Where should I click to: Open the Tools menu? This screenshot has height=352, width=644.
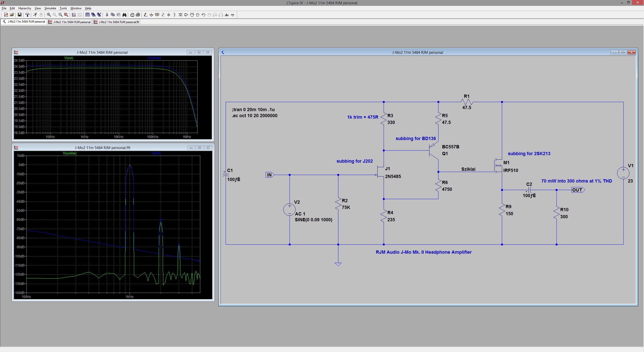point(63,8)
